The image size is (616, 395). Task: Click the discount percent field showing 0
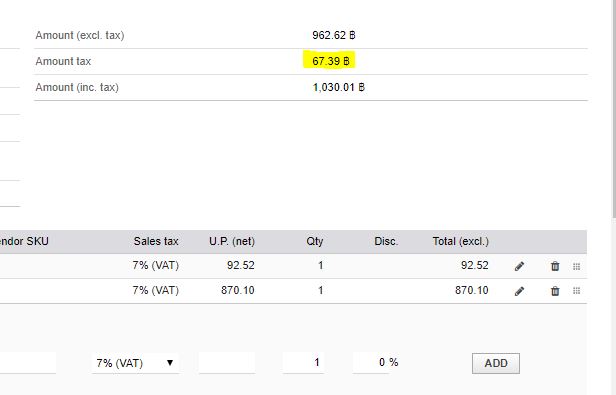click(370, 362)
